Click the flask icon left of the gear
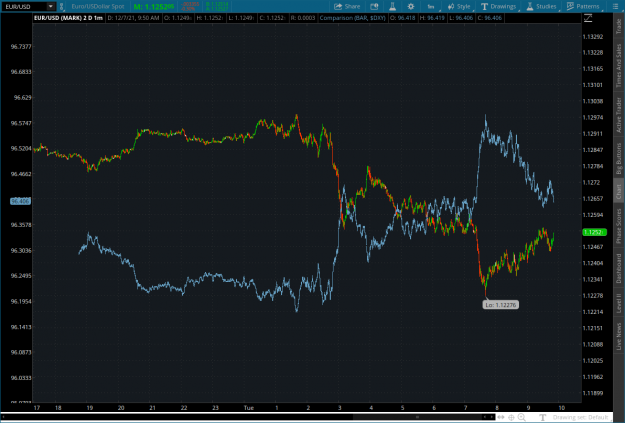 click(393, 6)
